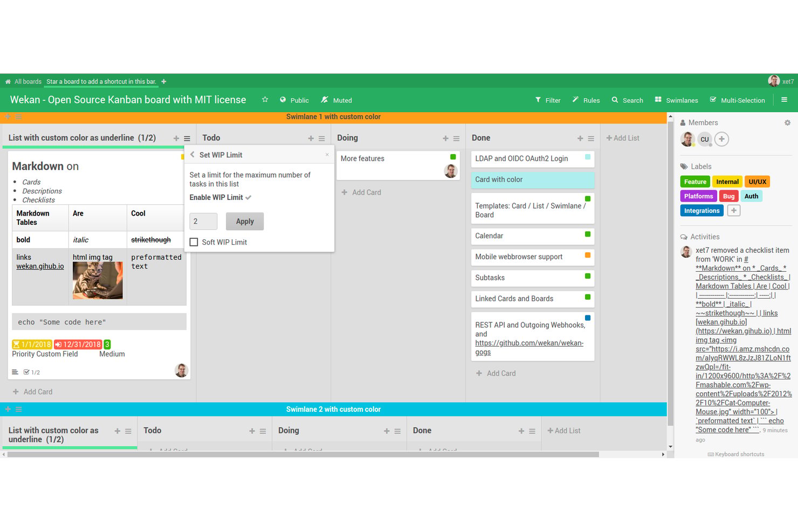Toggle board Public visibility
The height and width of the screenshot is (532, 798).
pos(294,100)
